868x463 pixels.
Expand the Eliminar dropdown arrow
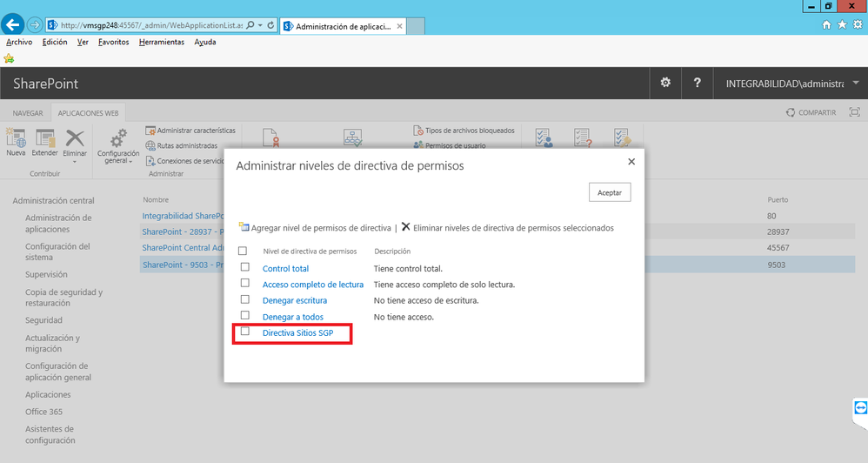pyautogui.click(x=75, y=162)
